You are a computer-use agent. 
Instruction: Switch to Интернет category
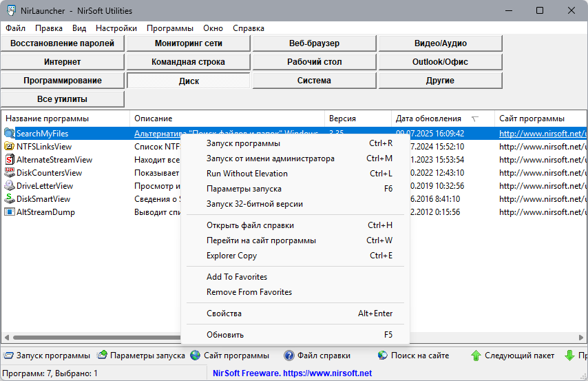click(x=62, y=62)
